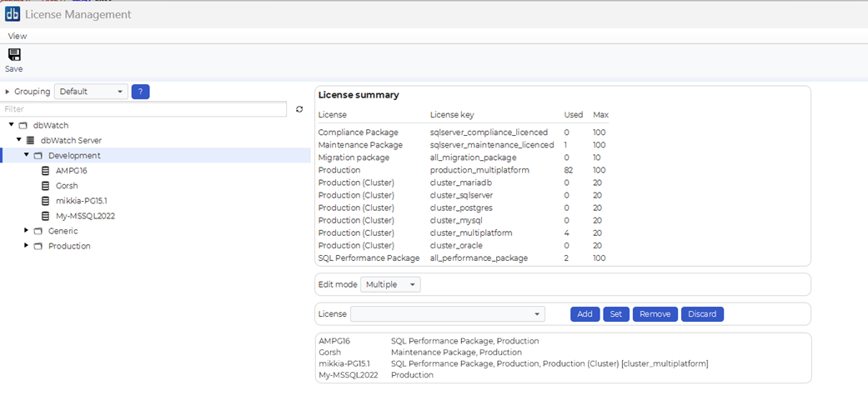
Task: Select the AMPG16 instance in tree
Action: point(72,171)
